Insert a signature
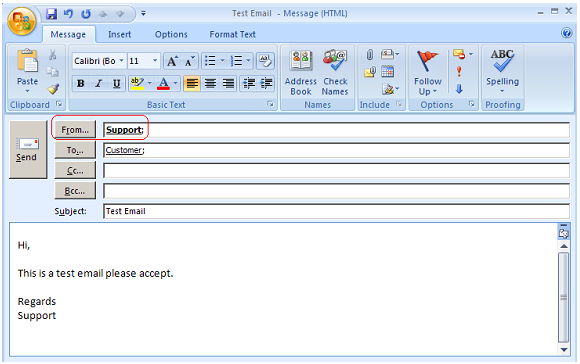This screenshot has height=364, width=580. 390,89
